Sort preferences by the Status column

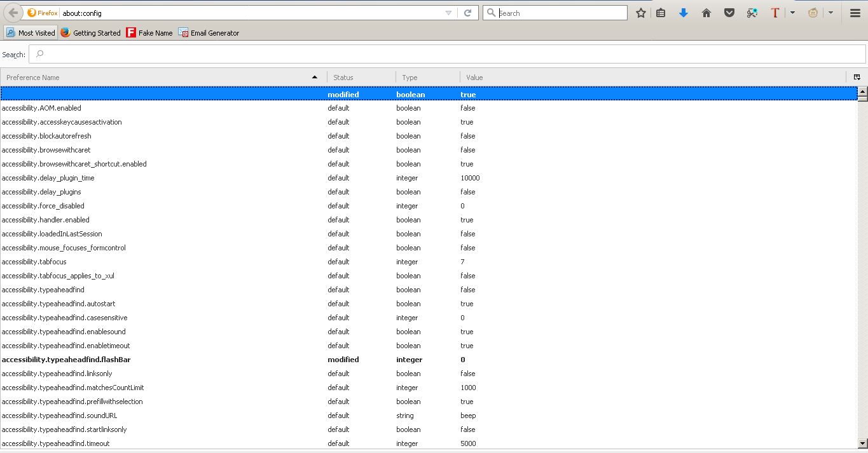pos(343,77)
